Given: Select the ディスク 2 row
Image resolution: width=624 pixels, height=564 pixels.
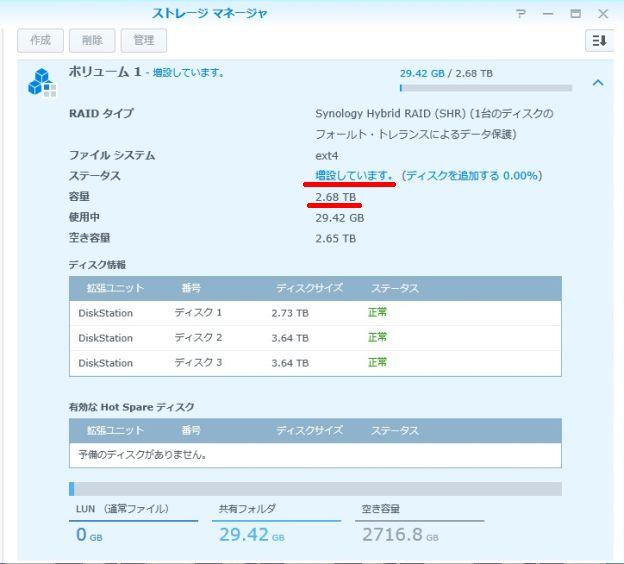Looking at the screenshot, I should click(315, 338).
